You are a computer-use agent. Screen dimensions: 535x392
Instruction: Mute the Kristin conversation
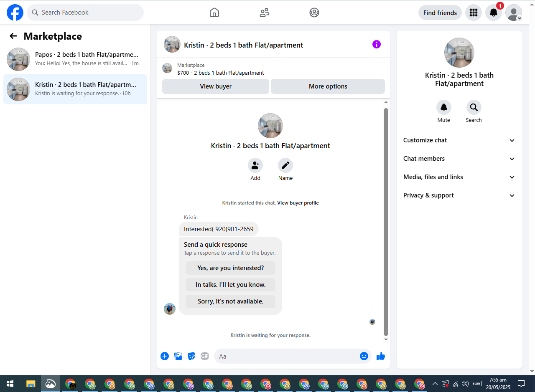(x=444, y=108)
